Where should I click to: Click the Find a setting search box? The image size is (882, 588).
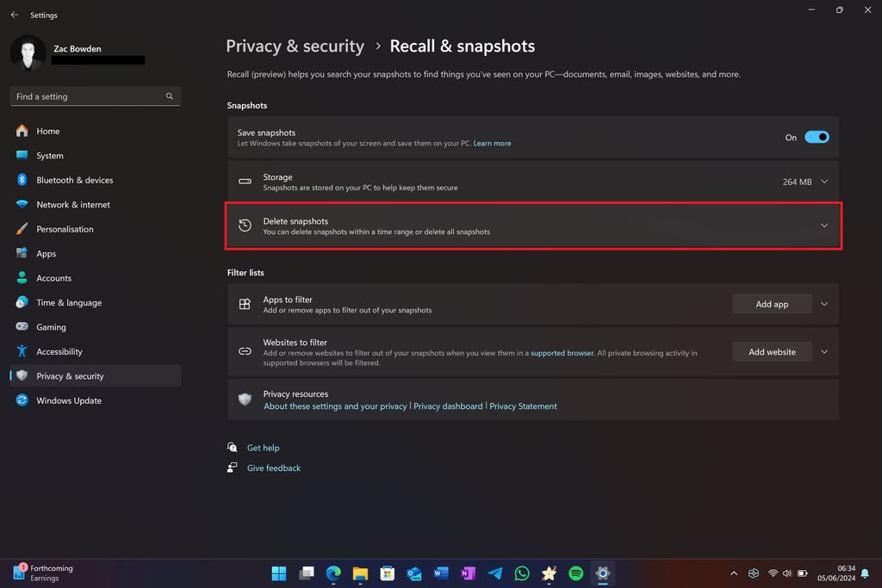(95, 96)
